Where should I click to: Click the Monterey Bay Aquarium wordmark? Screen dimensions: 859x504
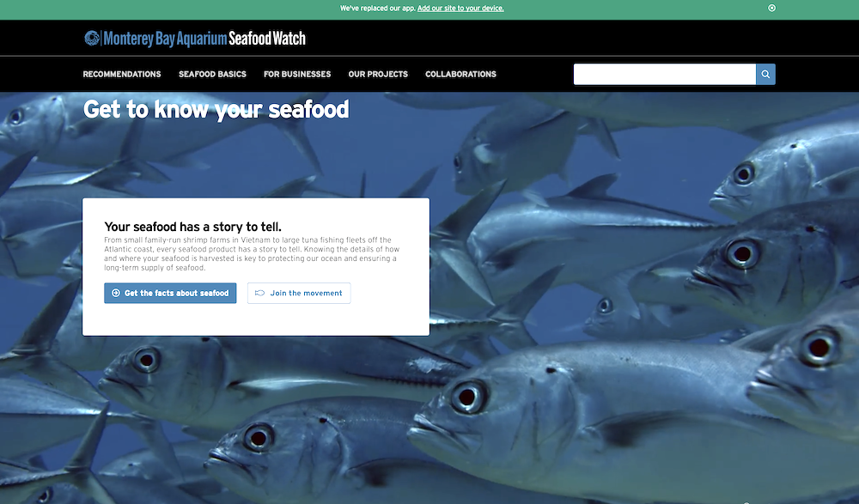(165, 39)
